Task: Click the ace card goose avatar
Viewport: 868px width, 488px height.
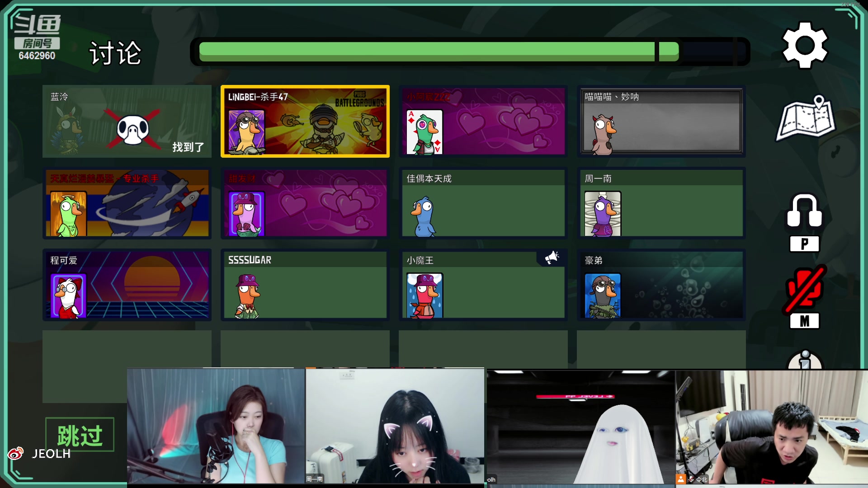Action: (x=425, y=132)
